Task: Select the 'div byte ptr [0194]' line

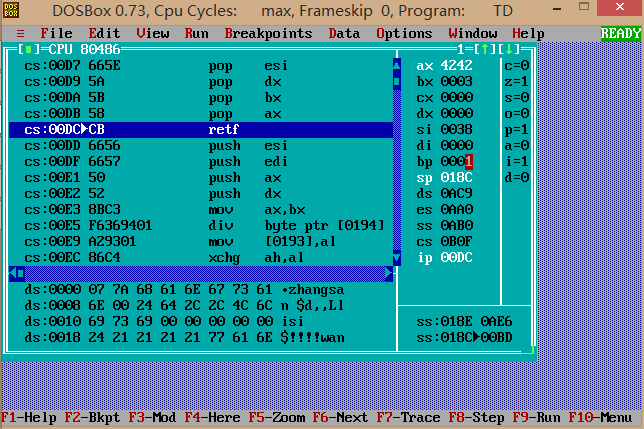Action: tap(201, 226)
